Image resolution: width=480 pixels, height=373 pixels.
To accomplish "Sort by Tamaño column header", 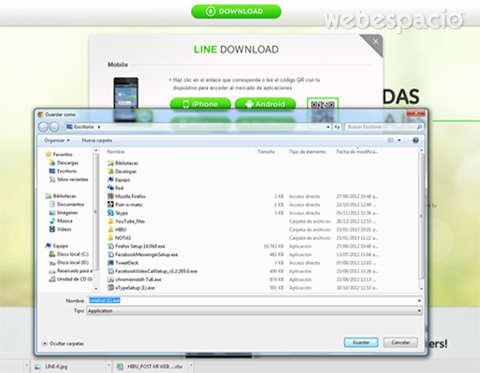I will (266, 152).
